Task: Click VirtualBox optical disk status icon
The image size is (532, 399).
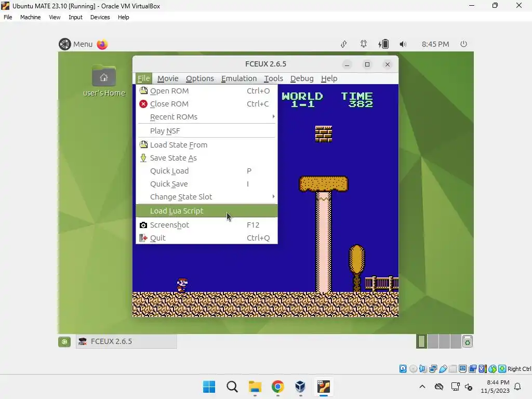Action: (x=413, y=368)
